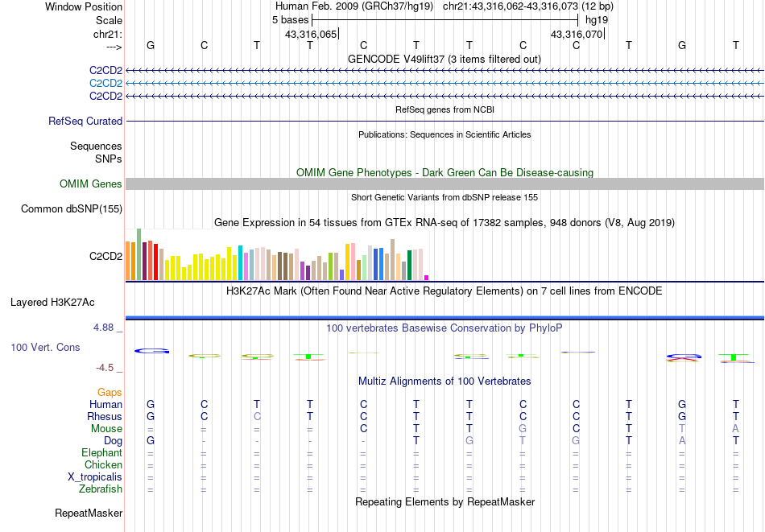The image size is (765, 532).
Task: Click the 'Human Feb. 2009 (GRCh37/hg19)' assembly text
Action: [x=354, y=6]
